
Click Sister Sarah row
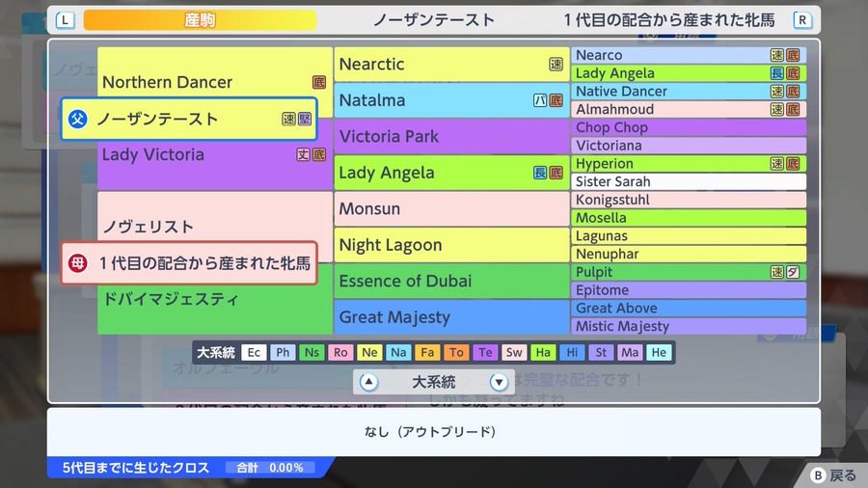click(688, 181)
